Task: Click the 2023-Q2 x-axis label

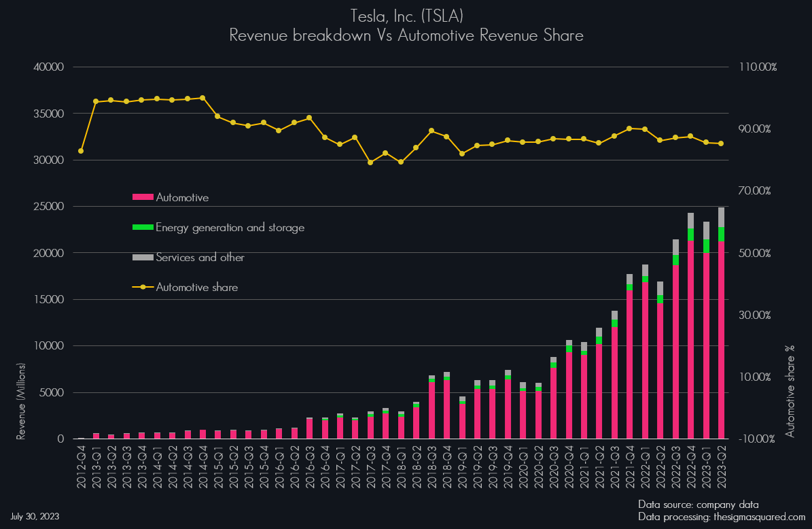Action: click(722, 466)
